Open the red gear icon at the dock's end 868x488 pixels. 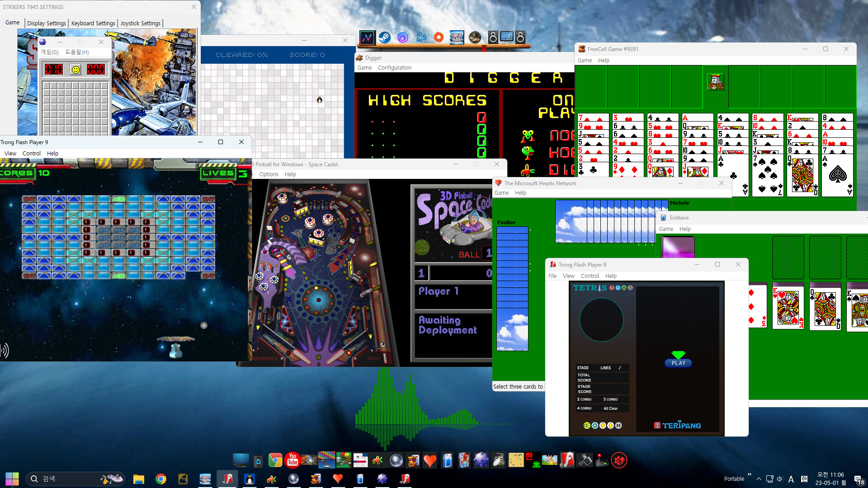pos(619,460)
